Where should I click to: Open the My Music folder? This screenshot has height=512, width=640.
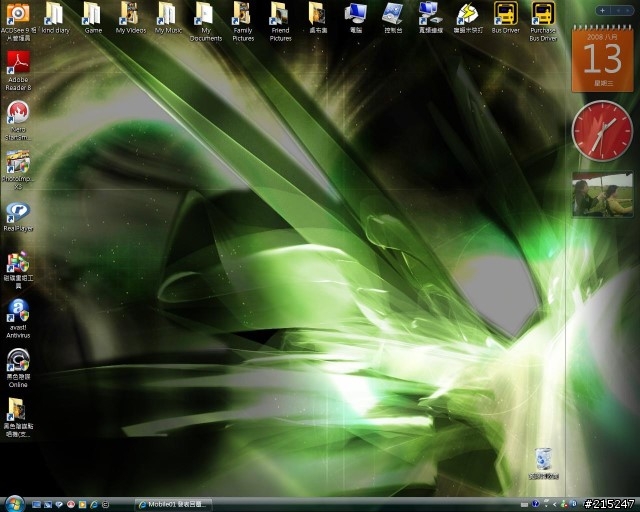pyautogui.click(x=167, y=14)
